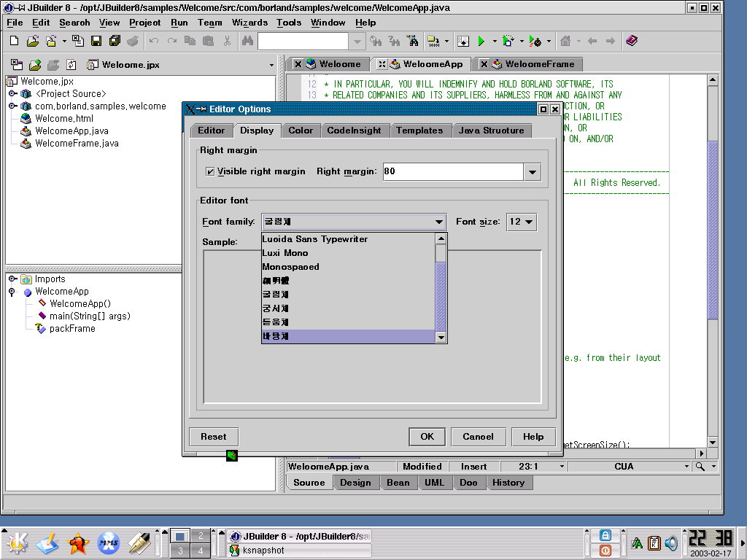Select Lucida Sans Typewriter from font list
Viewport: 747px width, 560px height.
(348, 239)
